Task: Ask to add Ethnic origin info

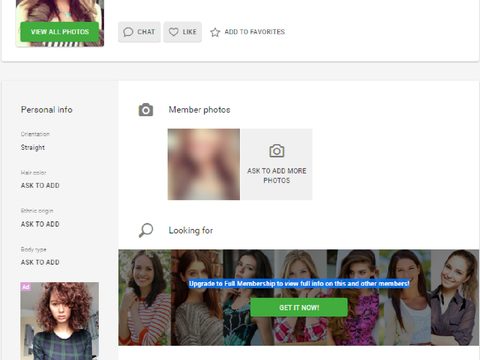Action: click(40, 224)
